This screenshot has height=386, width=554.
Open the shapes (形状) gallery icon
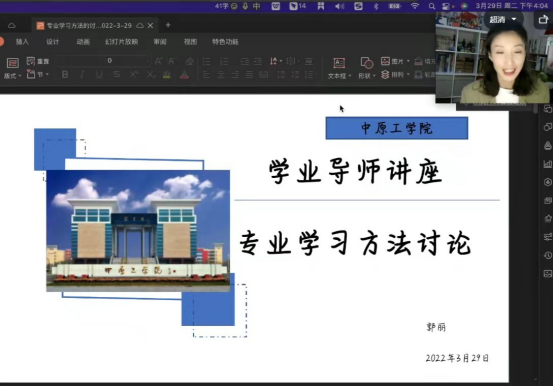tap(366, 63)
